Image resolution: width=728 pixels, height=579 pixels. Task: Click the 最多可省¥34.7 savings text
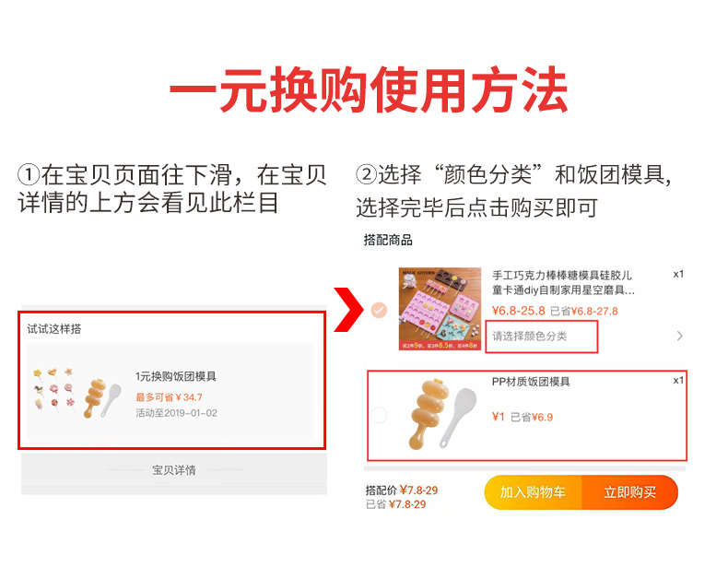[x=169, y=397]
